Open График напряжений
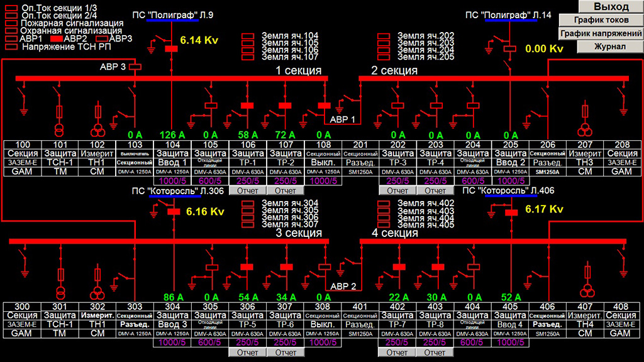 601,33
